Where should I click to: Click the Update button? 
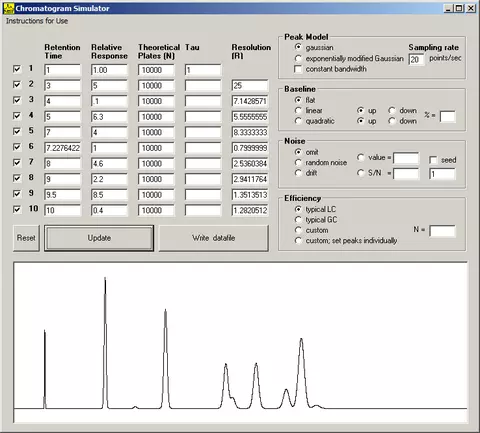(99, 238)
